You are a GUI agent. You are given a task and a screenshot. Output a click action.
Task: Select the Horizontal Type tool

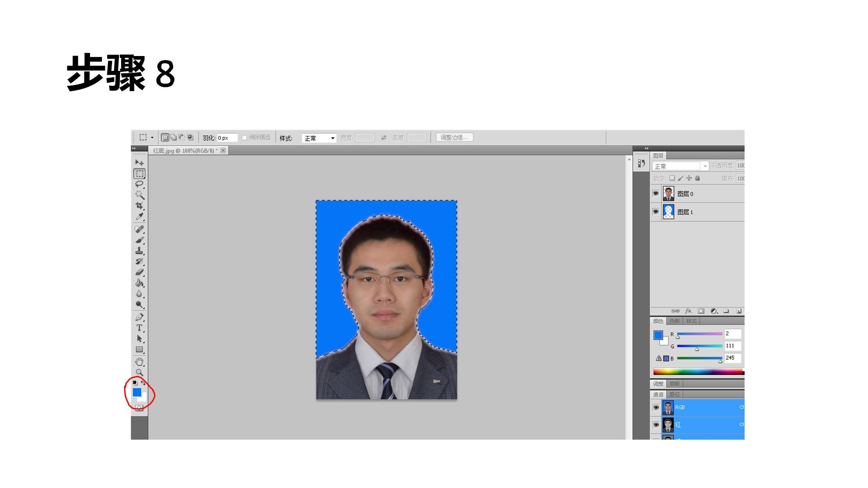(x=139, y=328)
